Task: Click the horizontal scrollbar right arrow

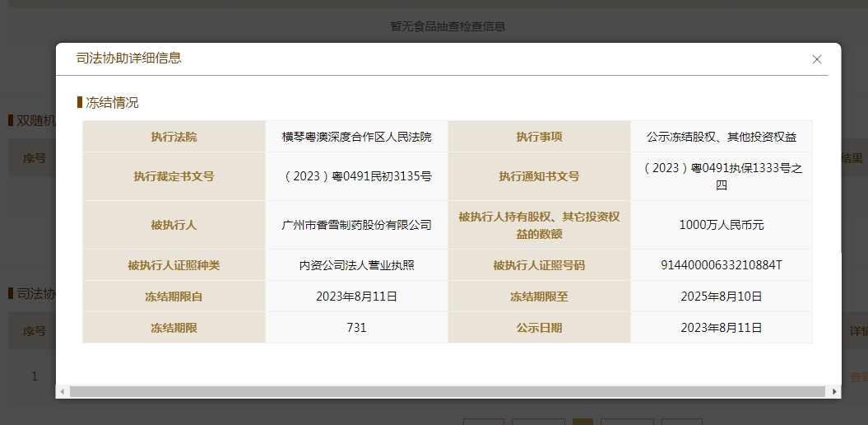Action: click(x=834, y=392)
